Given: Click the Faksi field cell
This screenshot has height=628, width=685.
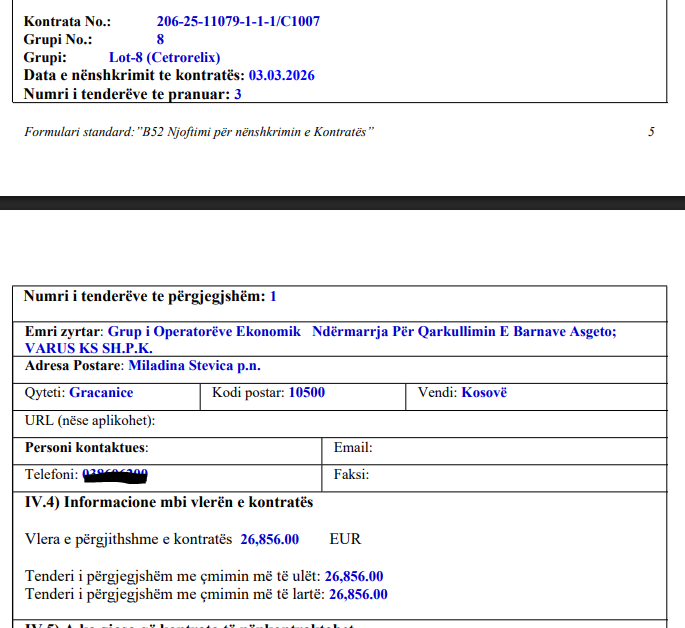Looking at the screenshot, I should pos(495,475).
